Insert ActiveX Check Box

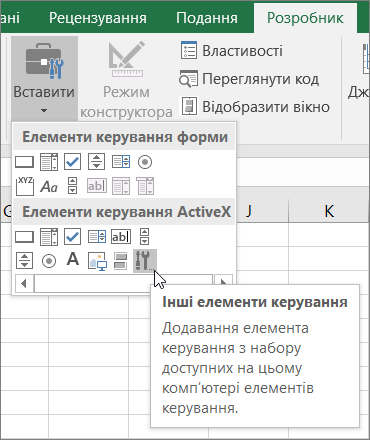point(73,237)
